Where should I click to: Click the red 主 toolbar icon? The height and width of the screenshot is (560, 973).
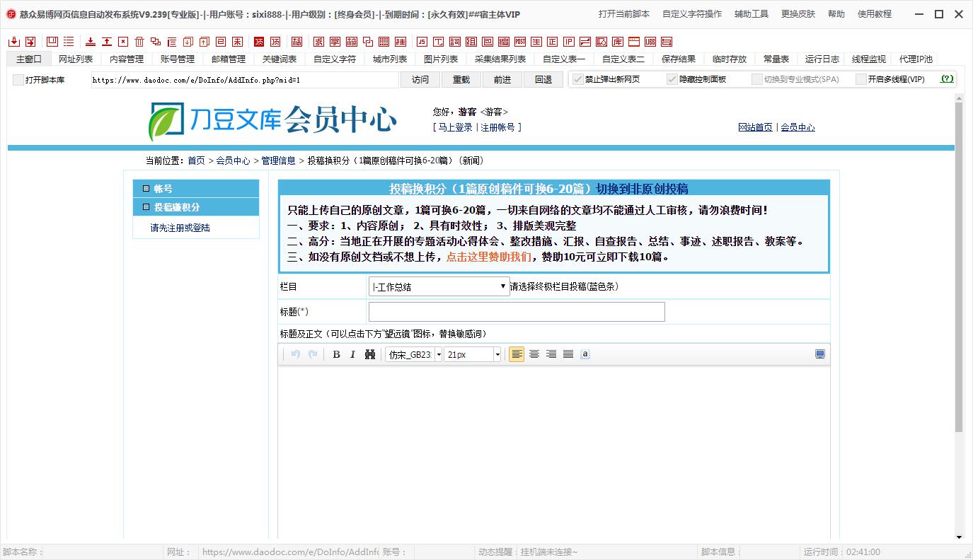click(536, 42)
